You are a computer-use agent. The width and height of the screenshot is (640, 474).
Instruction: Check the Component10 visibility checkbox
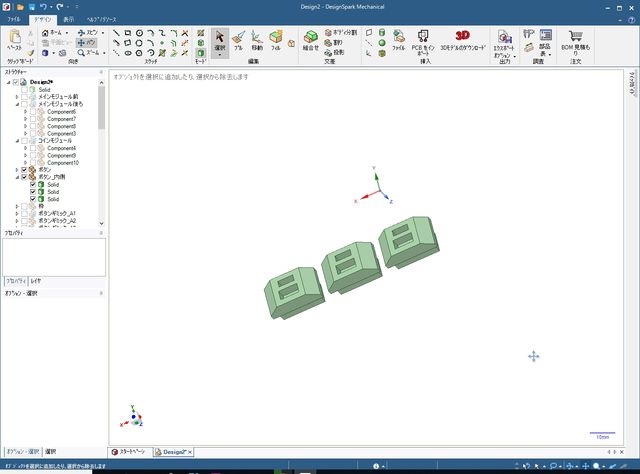(x=33, y=162)
